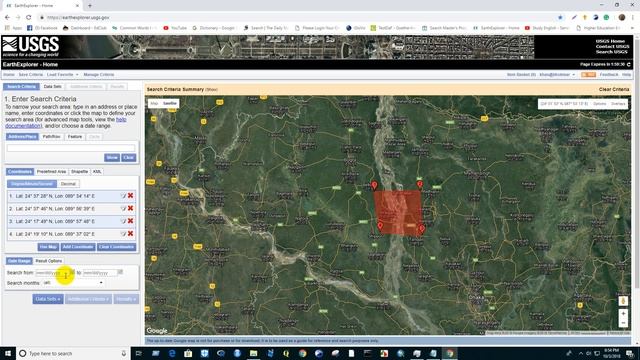
Task: Open the Result Options tab
Action: coord(49,260)
